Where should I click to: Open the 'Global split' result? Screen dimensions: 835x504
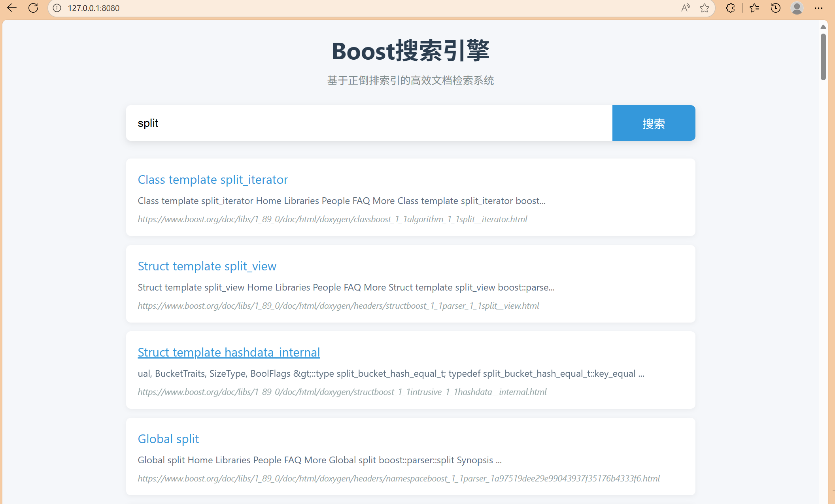[168, 439]
